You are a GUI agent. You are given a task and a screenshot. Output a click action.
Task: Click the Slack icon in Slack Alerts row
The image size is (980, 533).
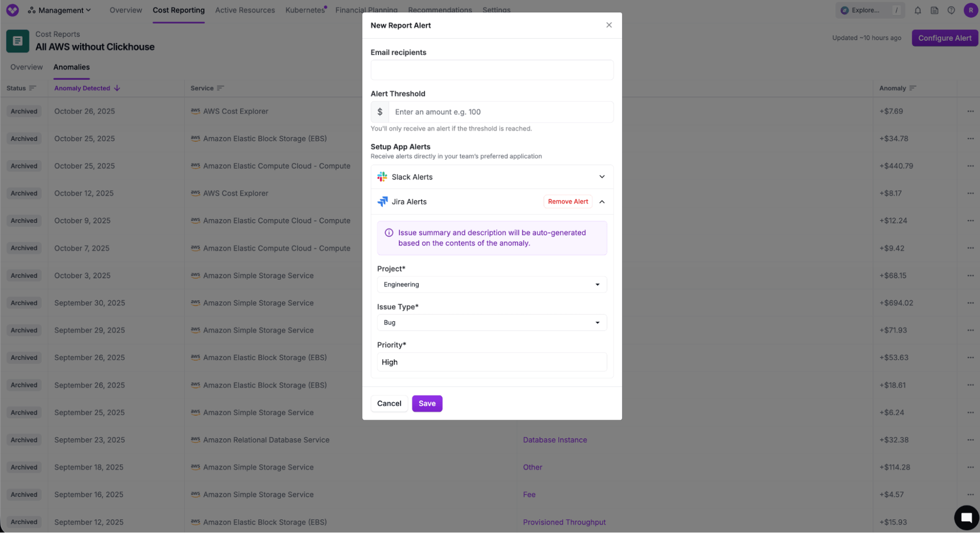tap(383, 176)
